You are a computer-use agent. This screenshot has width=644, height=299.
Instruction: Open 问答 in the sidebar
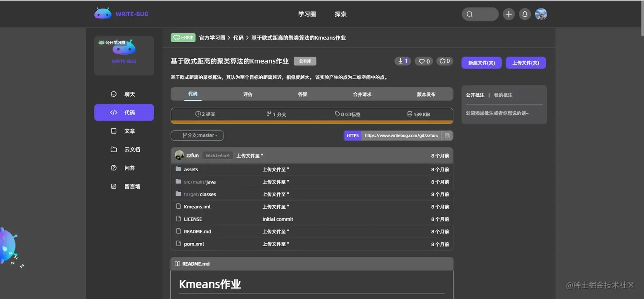(124, 168)
